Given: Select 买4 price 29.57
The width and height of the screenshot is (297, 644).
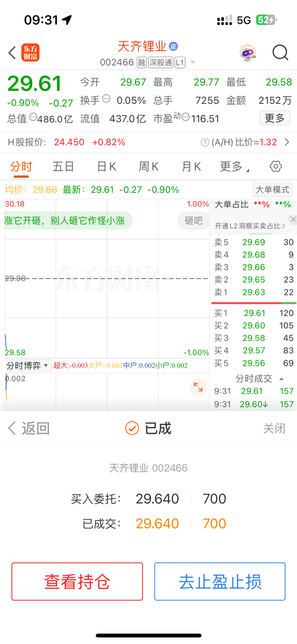Looking at the screenshot, I should (254, 350).
